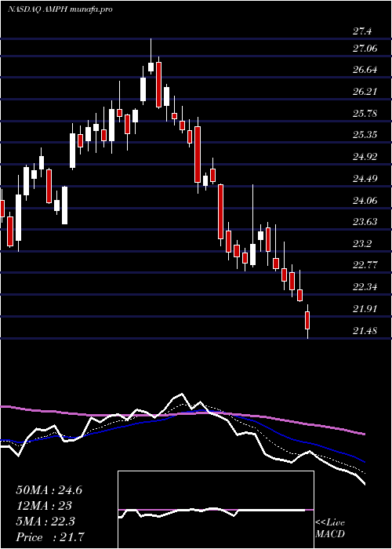Click the Price : 21.7 readout

(x=50, y=536)
